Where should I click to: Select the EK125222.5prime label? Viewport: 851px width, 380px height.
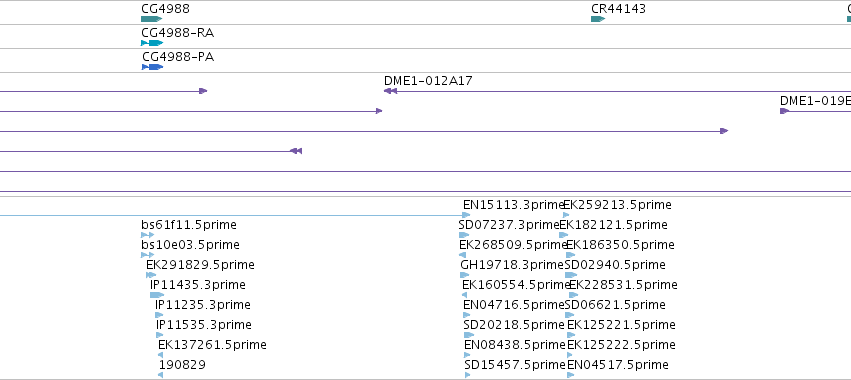click(x=621, y=345)
